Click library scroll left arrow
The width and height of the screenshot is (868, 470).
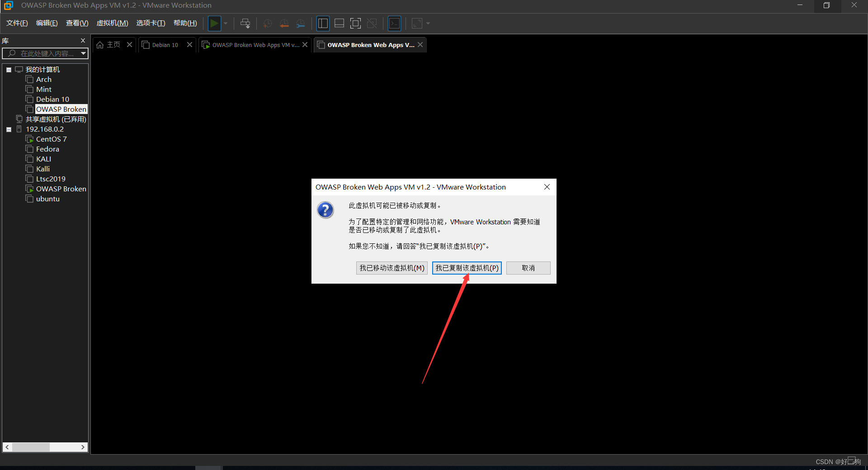pyautogui.click(x=7, y=447)
